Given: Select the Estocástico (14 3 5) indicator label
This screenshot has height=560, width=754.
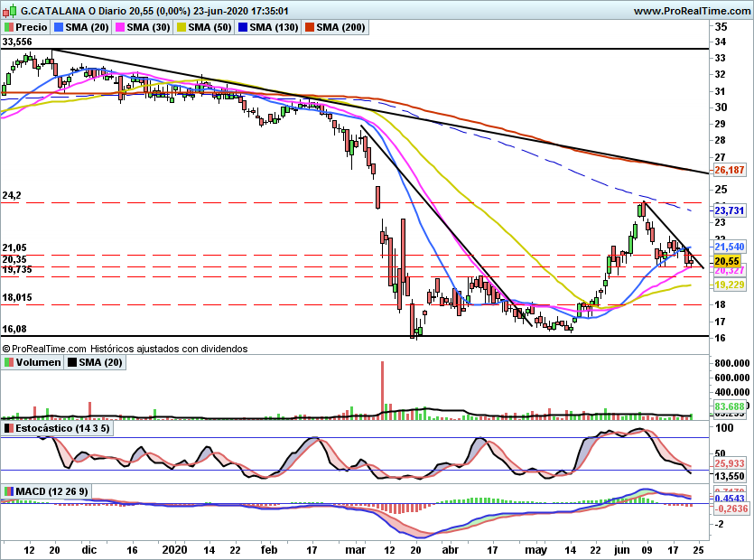Looking at the screenshot, I should click(62, 428).
